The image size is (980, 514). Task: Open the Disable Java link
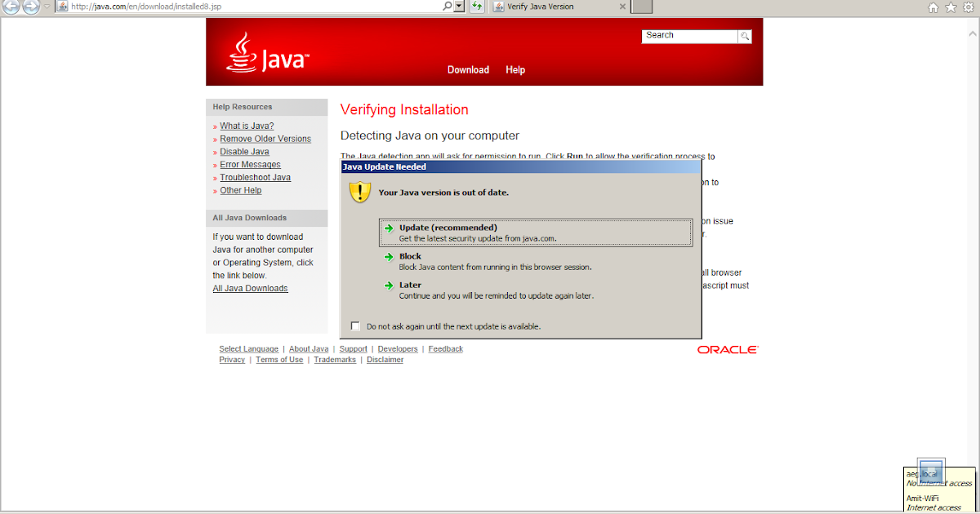point(244,153)
